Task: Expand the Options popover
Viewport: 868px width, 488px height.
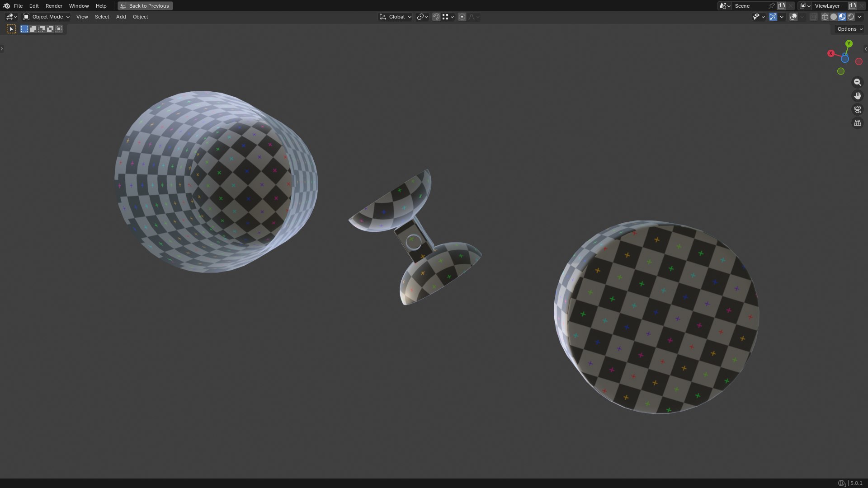Action: tap(850, 29)
